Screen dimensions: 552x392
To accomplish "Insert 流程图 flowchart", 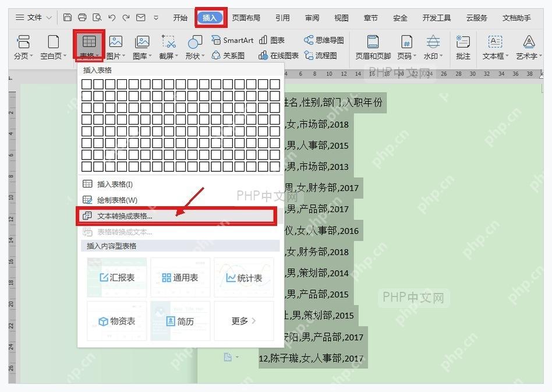I will (x=321, y=56).
